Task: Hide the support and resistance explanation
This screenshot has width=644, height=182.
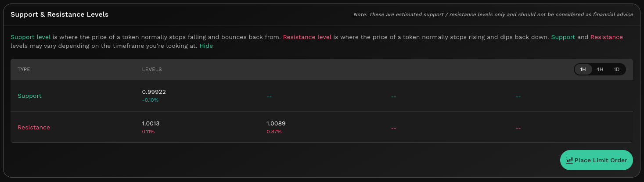Action: 206,46
